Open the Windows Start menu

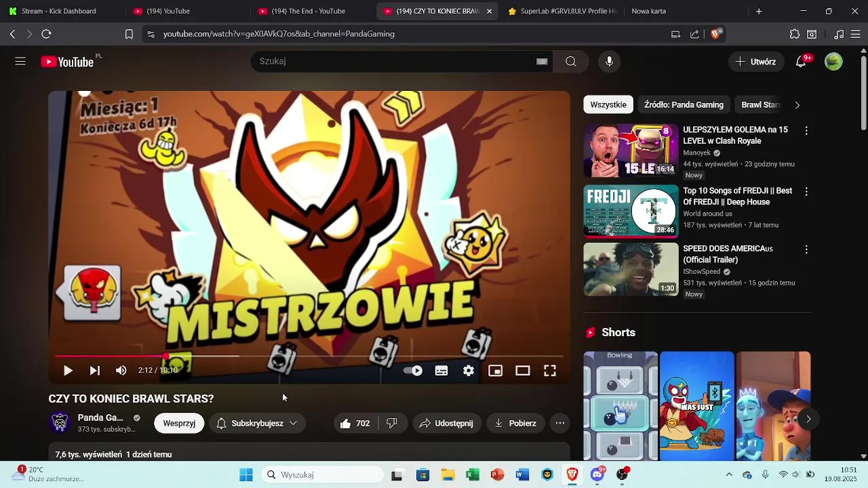pos(246,475)
